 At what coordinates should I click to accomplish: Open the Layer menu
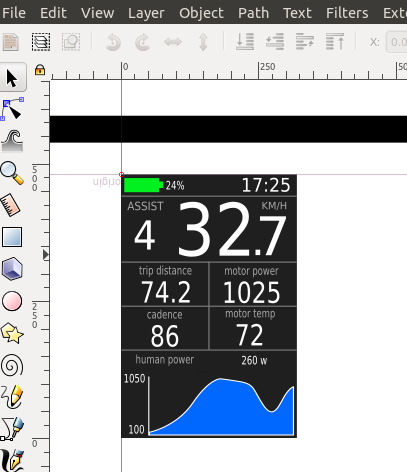tap(146, 13)
